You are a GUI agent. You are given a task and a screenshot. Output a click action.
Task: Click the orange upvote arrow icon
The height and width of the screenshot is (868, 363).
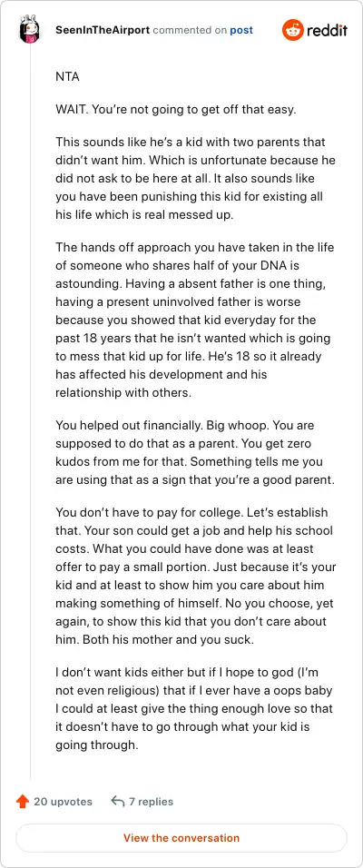(x=23, y=801)
